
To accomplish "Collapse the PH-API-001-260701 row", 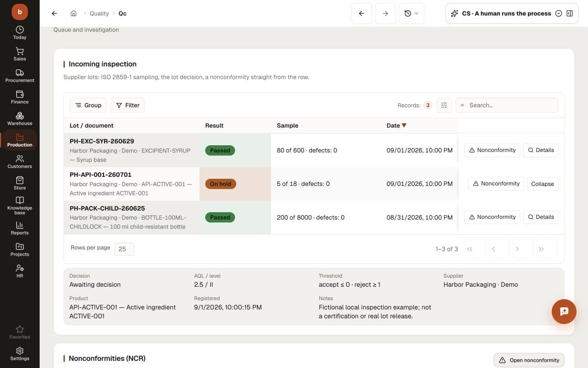I will [x=543, y=184].
